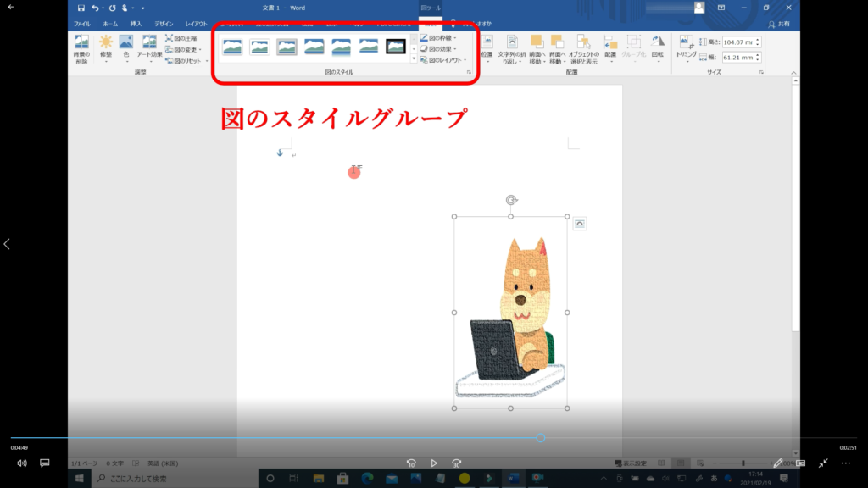The height and width of the screenshot is (488, 868).
Task: Toggle captions in the video player
Action: (x=45, y=463)
